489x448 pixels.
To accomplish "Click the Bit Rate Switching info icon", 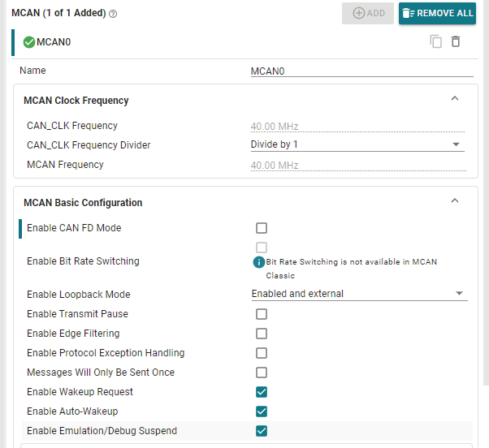I will [258, 262].
